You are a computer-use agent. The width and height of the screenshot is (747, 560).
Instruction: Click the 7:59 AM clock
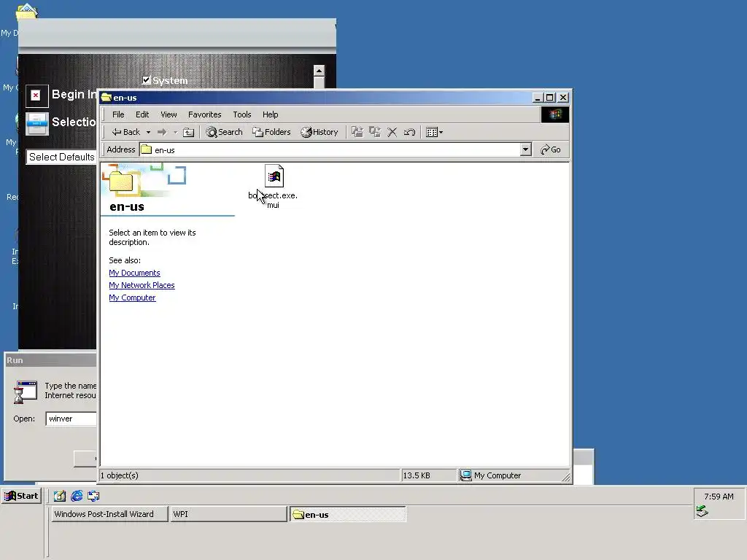click(x=719, y=496)
